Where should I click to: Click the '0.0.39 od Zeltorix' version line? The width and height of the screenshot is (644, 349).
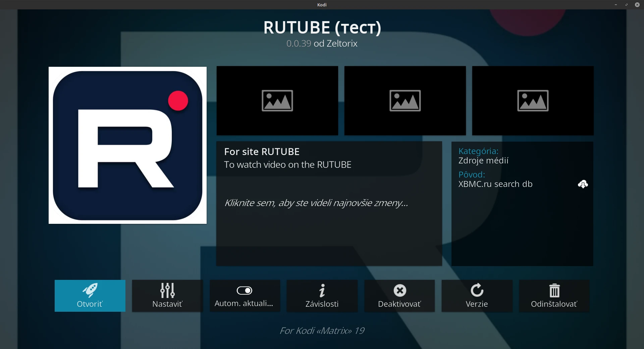pyautogui.click(x=322, y=44)
